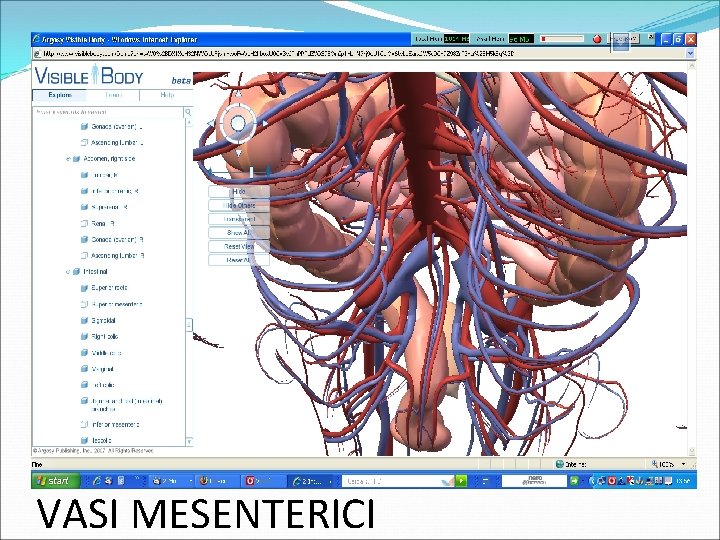Toggle the empty cube icon for Superior mesenteric
The width and height of the screenshot is (720, 540).
pyautogui.click(x=84, y=304)
